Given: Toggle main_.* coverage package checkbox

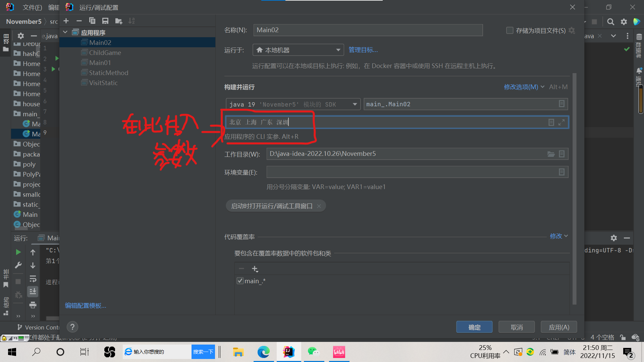Looking at the screenshot, I should pyautogui.click(x=240, y=281).
